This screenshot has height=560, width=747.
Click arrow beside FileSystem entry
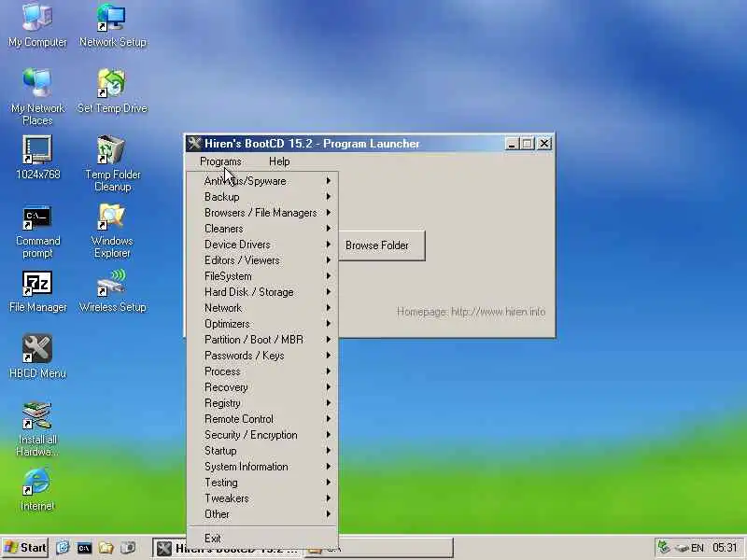click(329, 276)
